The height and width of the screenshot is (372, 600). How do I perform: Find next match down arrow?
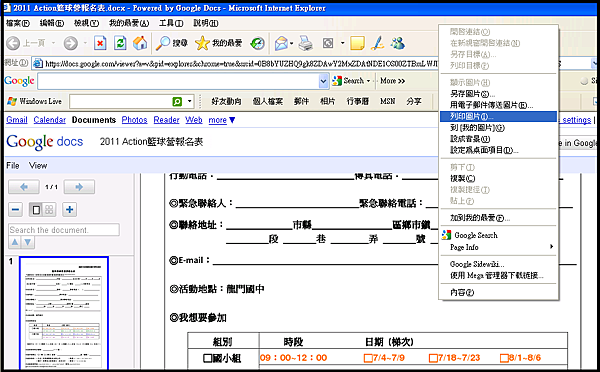pyautogui.click(x=28, y=242)
